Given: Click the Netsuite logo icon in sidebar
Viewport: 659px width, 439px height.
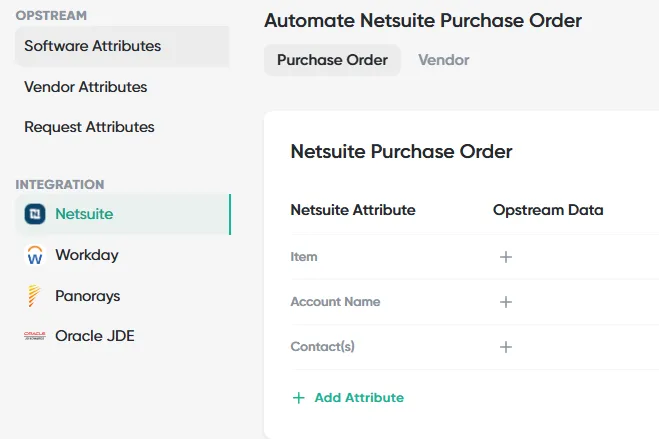Looking at the screenshot, I should point(35,214).
